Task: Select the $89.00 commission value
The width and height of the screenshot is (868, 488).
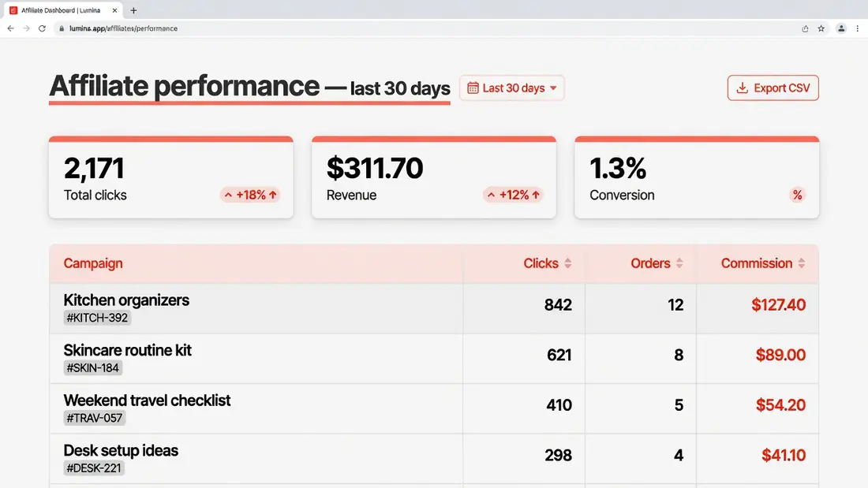Action: (x=780, y=355)
